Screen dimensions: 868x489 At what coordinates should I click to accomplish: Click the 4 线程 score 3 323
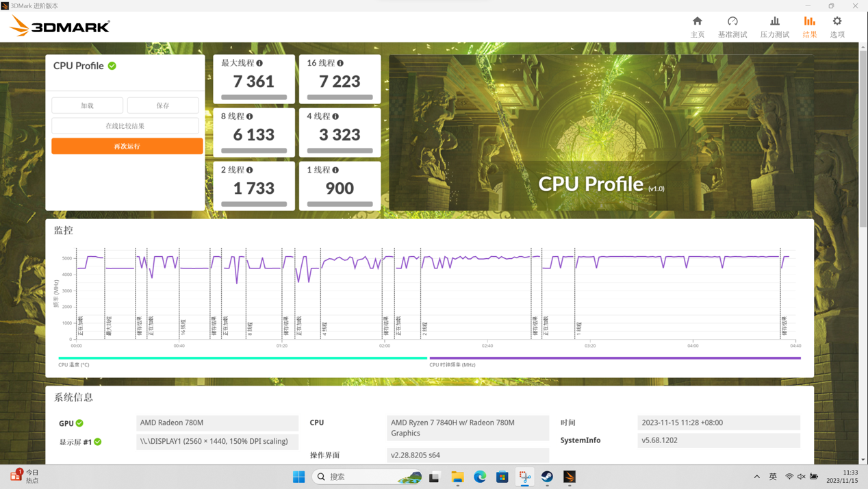point(340,135)
